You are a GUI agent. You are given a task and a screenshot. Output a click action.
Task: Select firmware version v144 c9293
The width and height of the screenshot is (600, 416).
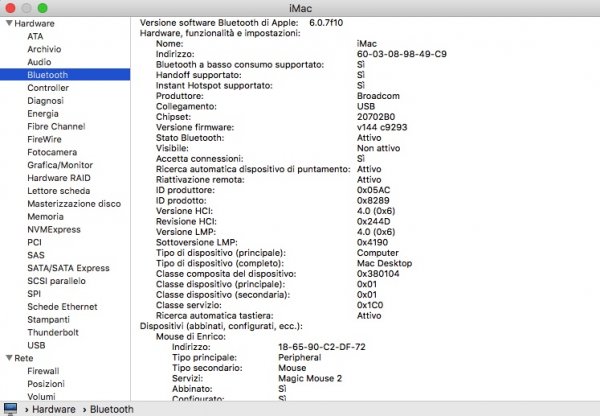382,127
